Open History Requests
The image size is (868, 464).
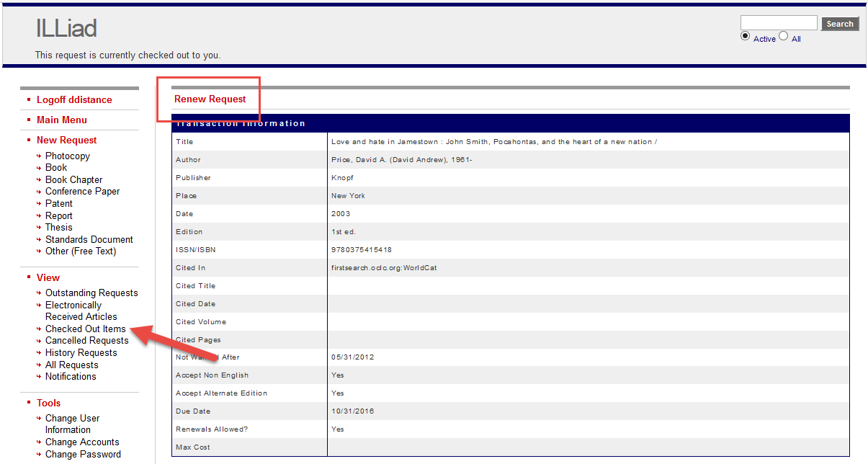pos(81,352)
